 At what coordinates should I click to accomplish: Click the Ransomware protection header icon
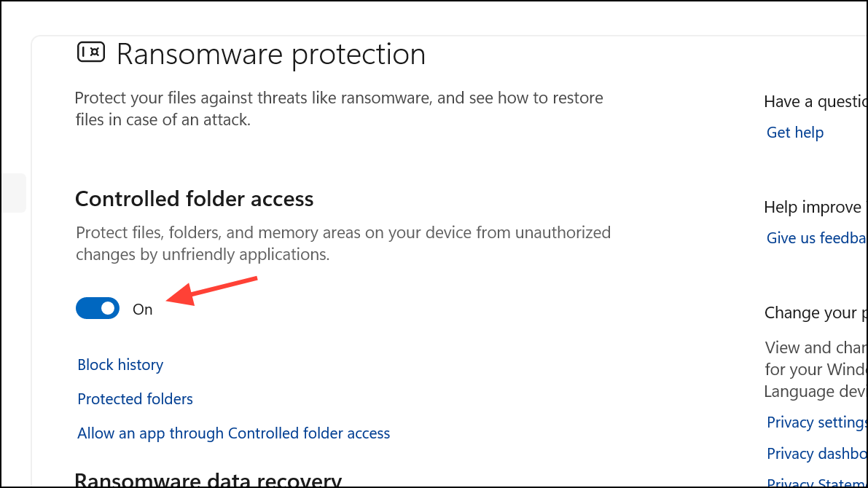pyautogui.click(x=92, y=52)
